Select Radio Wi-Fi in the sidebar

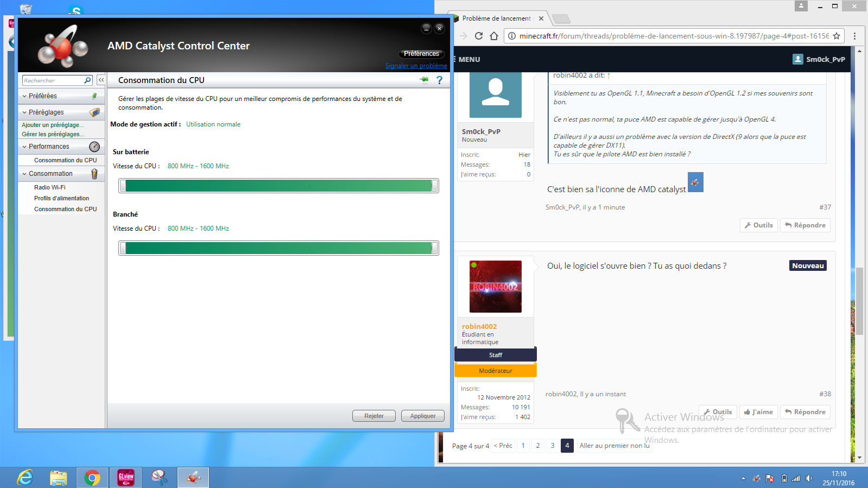click(50, 187)
